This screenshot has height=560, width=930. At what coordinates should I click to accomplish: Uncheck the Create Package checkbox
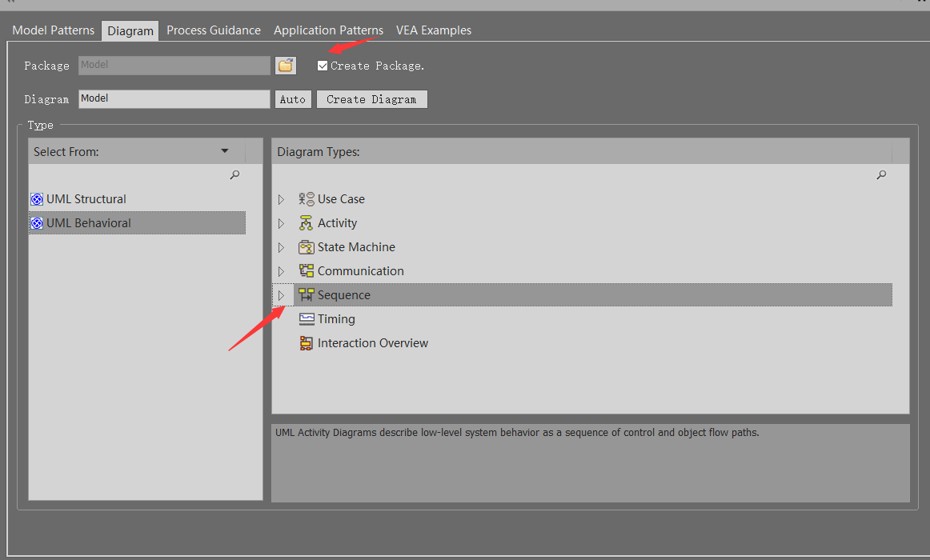click(x=323, y=65)
